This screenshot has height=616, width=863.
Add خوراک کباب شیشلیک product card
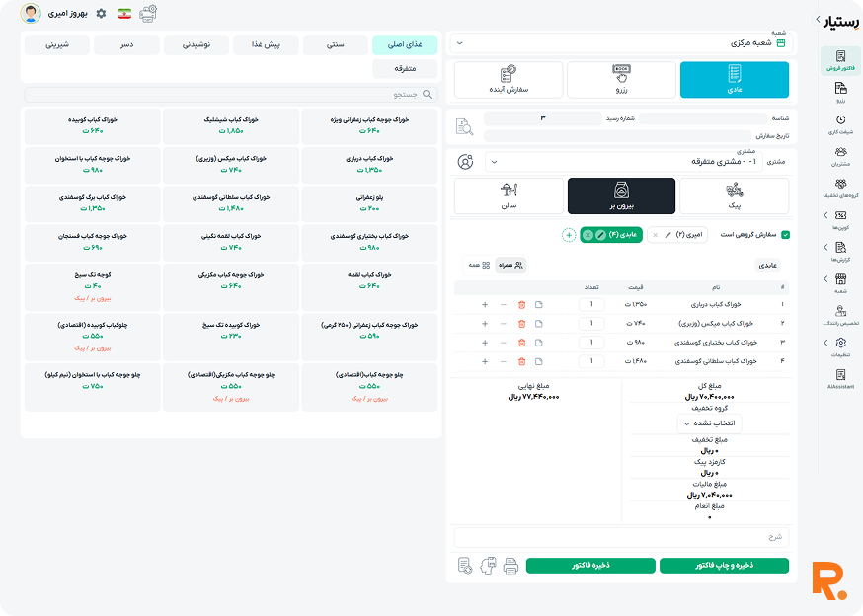coord(231,126)
